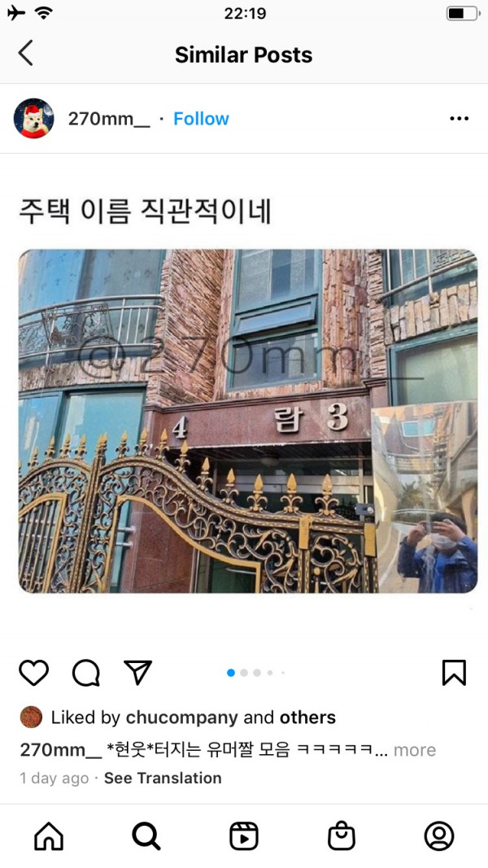488x868 pixels.
Task: Open chucompany from Liked by line
Action: click(181, 718)
